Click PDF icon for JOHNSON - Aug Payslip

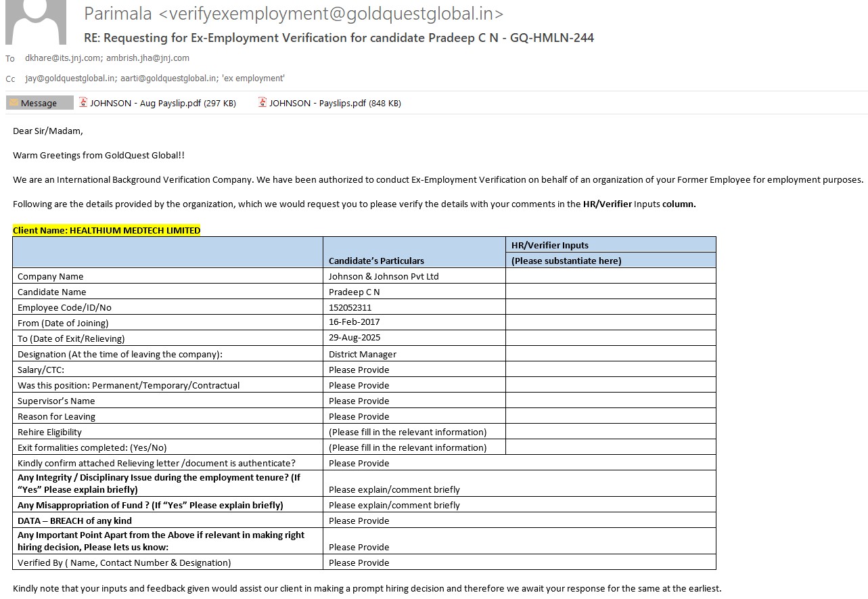(83, 103)
